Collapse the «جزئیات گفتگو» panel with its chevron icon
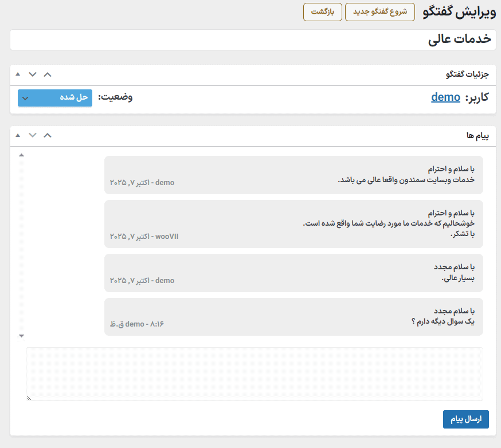The width and height of the screenshot is (501, 448). (x=48, y=74)
